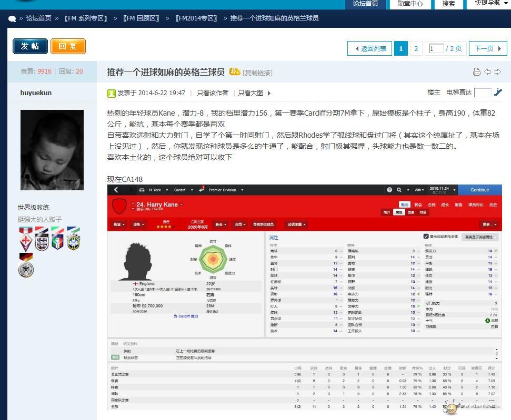Click the page number input field
The image size is (511, 420).
pyautogui.click(x=436, y=48)
